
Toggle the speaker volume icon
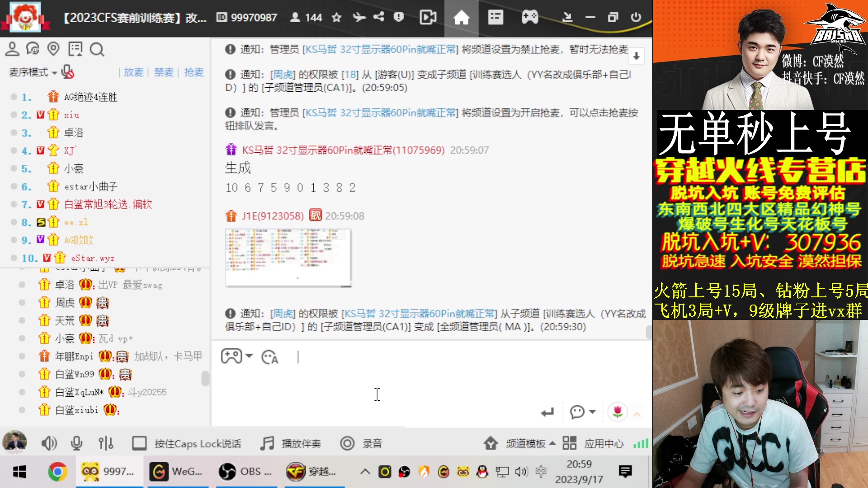pyautogui.click(x=49, y=444)
